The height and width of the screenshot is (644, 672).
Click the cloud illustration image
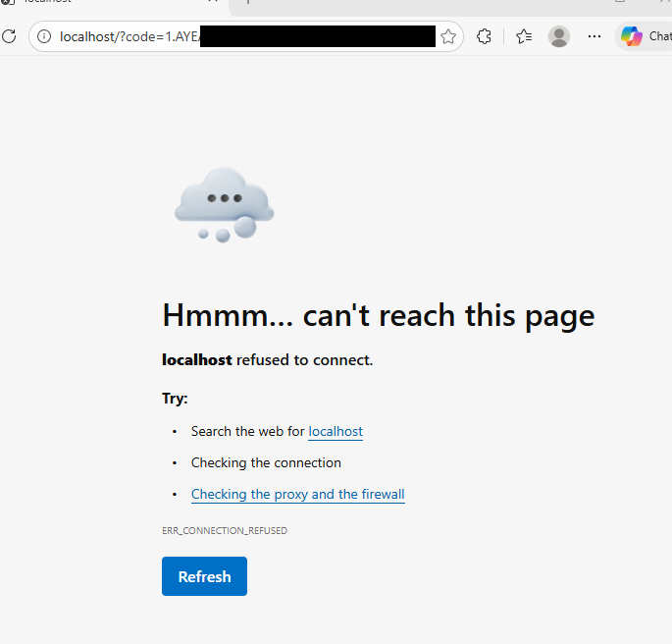click(x=224, y=204)
